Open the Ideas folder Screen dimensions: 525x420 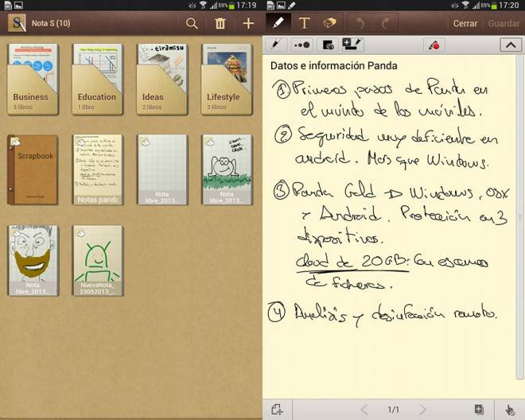pos(162,80)
